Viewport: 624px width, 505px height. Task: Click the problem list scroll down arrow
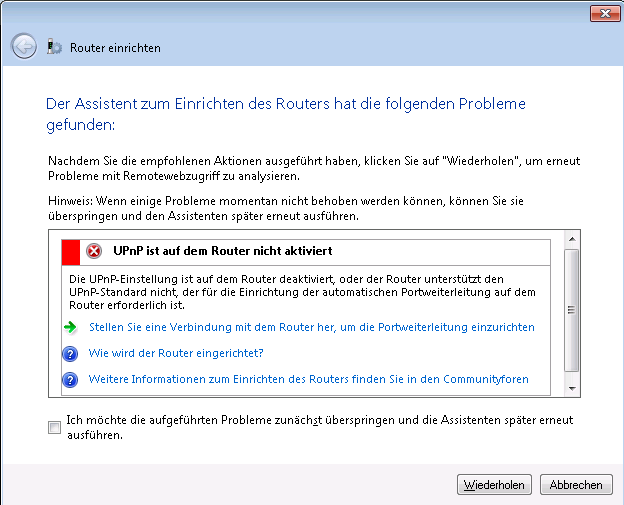571,387
